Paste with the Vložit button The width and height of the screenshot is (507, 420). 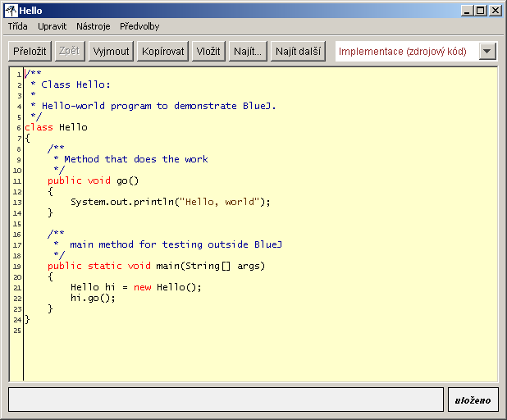208,51
